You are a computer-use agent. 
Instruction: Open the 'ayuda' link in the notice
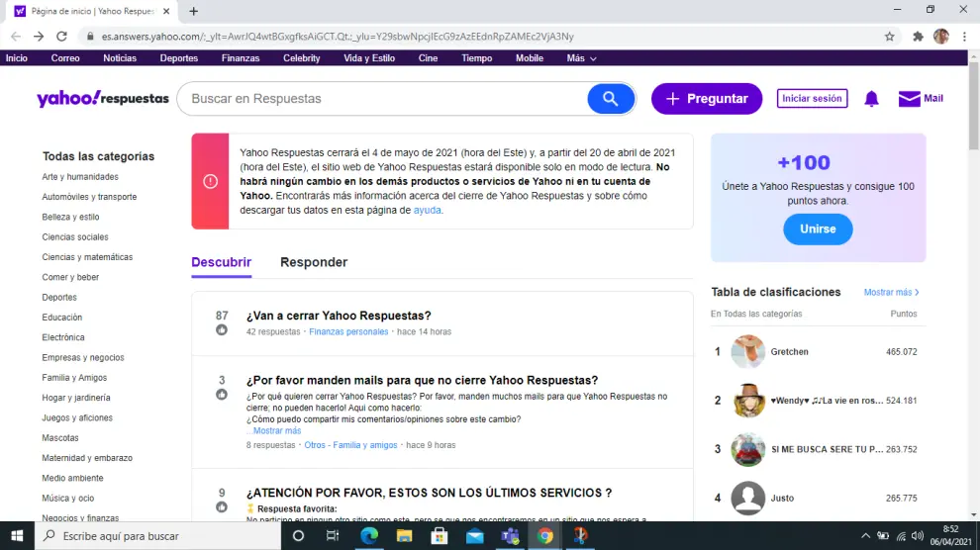(428, 210)
